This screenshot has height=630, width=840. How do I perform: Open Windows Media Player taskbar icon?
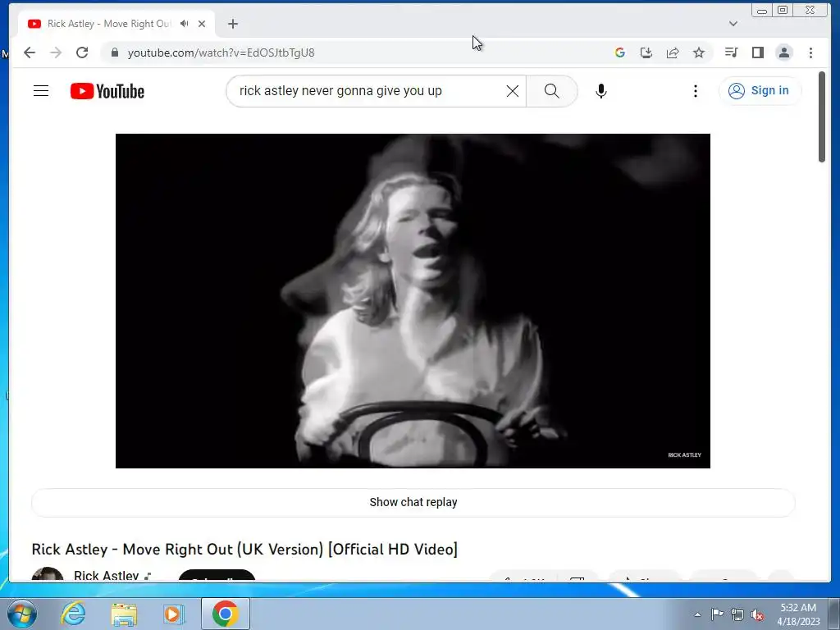(x=173, y=614)
